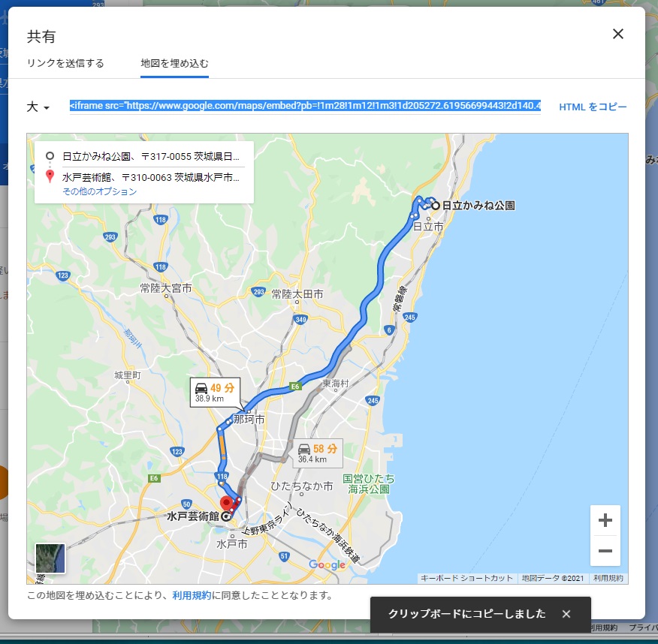Image resolution: width=658 pixels, height=644 pixels.
Task: Select the 49 分 38.9 km route label
Action: pyautogui.click(x=215, y=393)
